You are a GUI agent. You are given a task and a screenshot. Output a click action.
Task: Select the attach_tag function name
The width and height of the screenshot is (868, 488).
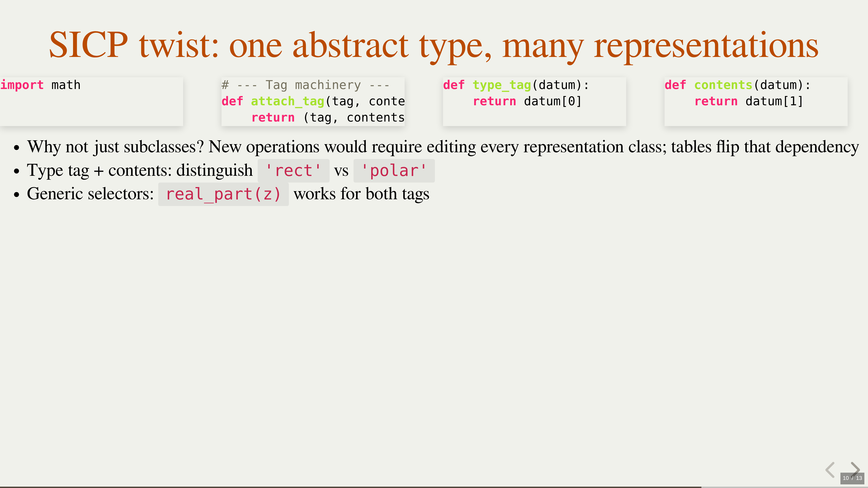(x=288, y=101)
